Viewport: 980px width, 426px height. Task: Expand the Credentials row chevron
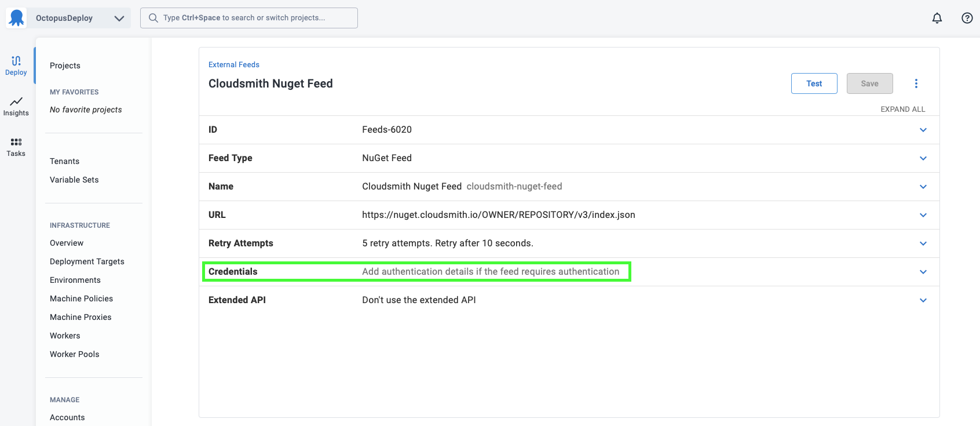pyautogui.click(x=923, y=272)
